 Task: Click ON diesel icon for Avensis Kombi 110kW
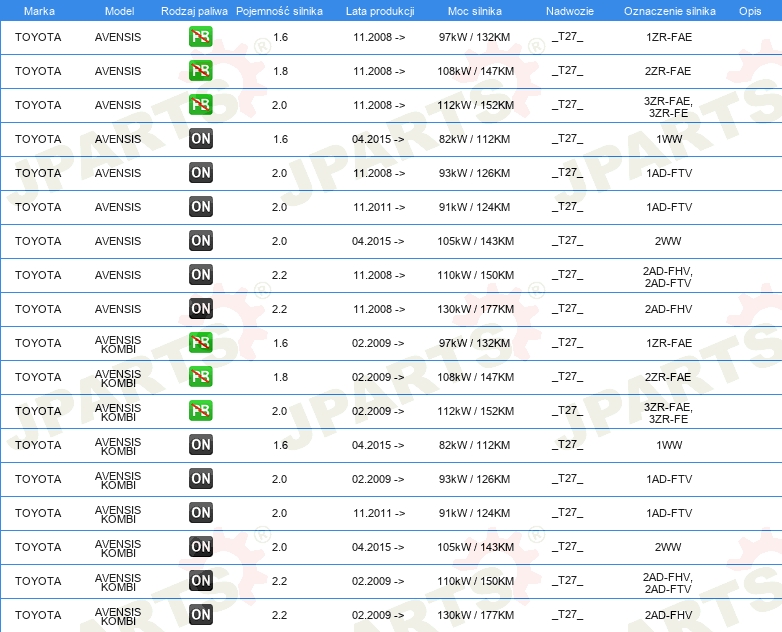[x=200, y=580]
